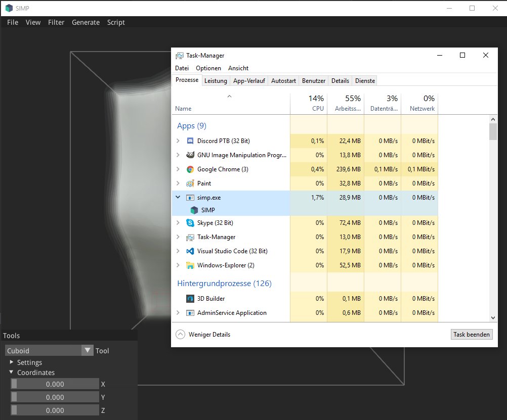Screen dimensions: 507x420
Task: Click the Z coordinate slider
Action: point(55,410)
